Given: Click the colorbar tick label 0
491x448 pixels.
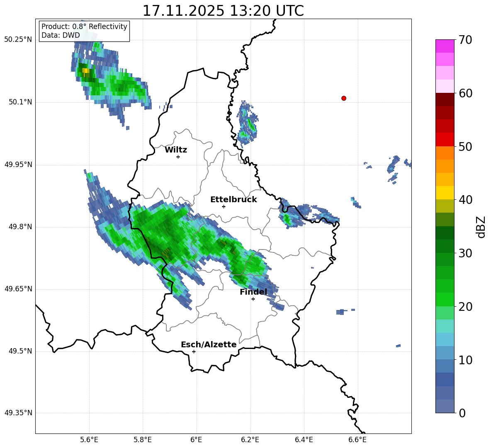Looking at the screenshot, I should pos(462,413).
